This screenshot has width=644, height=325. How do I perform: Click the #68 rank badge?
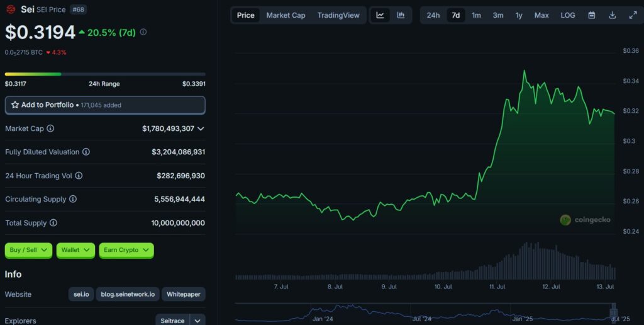[x=78, y=9]
